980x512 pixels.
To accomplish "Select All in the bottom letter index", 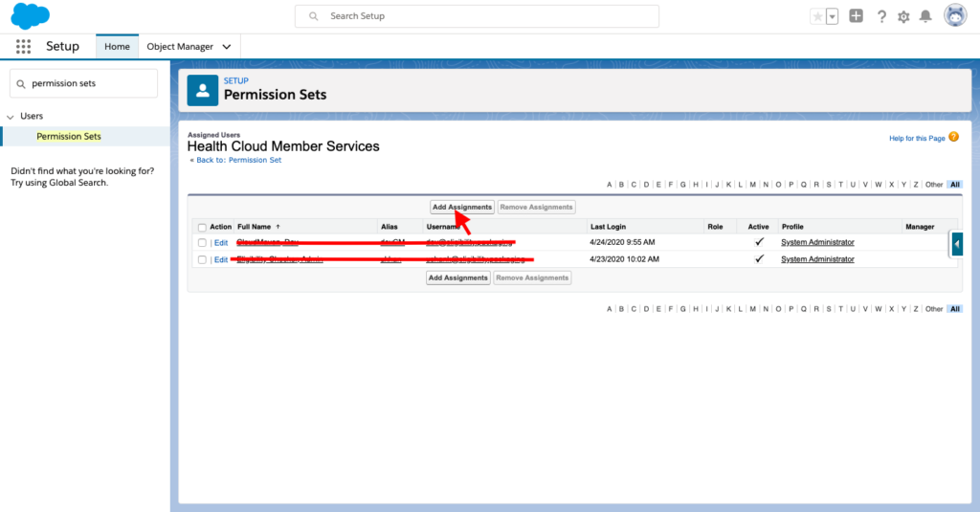I will click(x=955, y=309).
